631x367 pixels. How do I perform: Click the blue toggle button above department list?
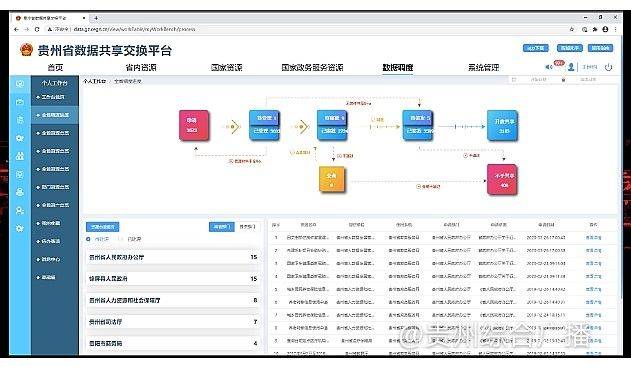tap(221, 227)
